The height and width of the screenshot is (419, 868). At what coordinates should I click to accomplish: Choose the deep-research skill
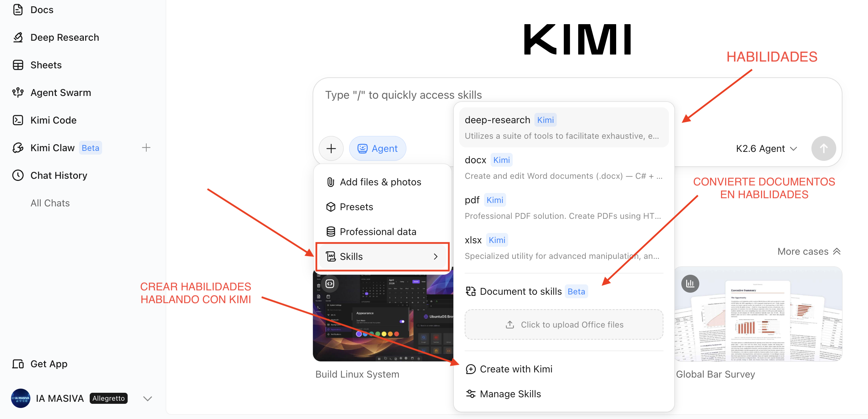tap(564, 127)
